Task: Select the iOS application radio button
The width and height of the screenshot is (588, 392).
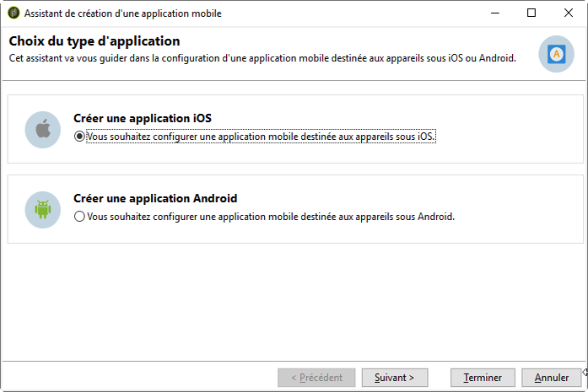Action: [x=79, y=137]
